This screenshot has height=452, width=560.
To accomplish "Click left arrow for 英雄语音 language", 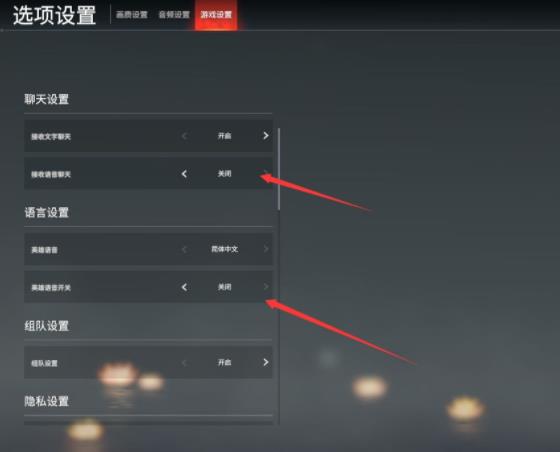I will click(184, 249).
